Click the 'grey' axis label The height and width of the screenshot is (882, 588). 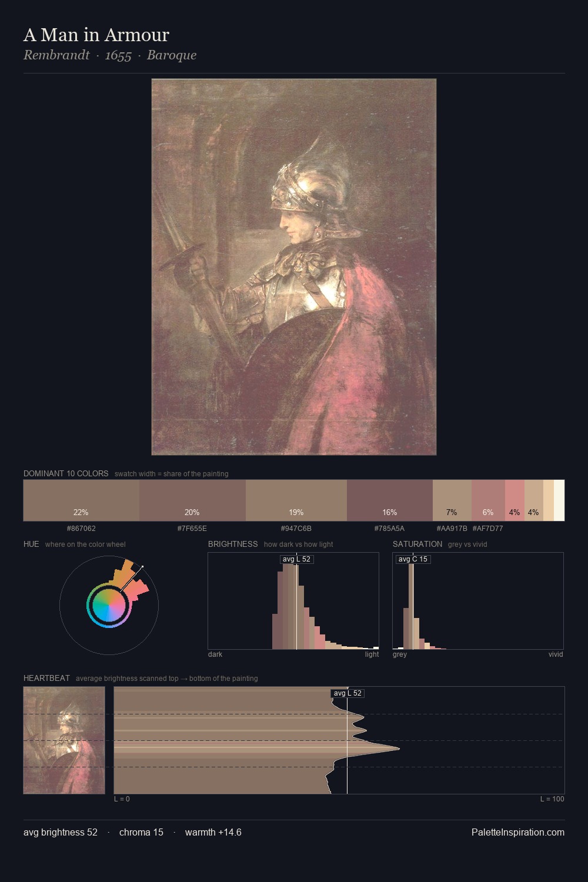pos(400,654)
